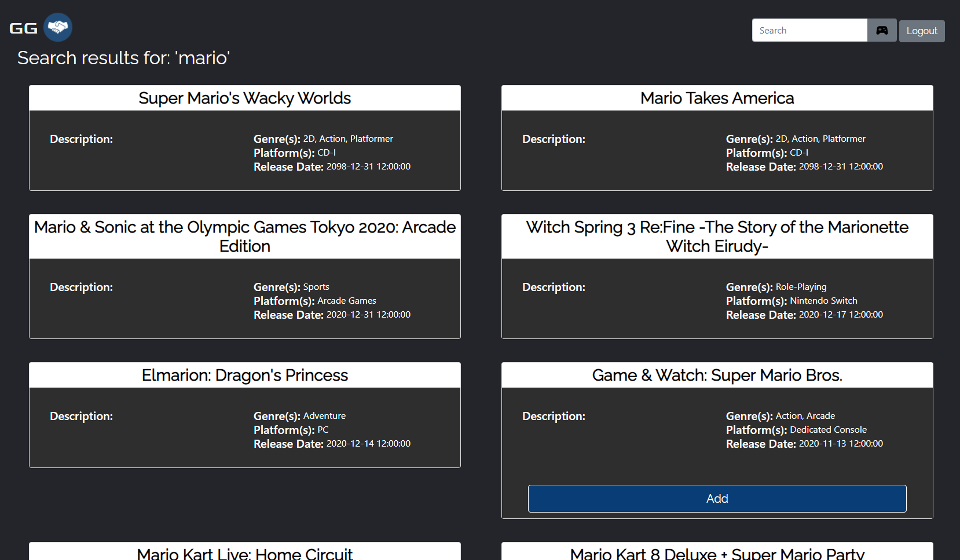Click genre 'Role-Playing' on Witch Spring card
Image resolution: width=960 pixels, height=560 pixels.
click(801, 287)
